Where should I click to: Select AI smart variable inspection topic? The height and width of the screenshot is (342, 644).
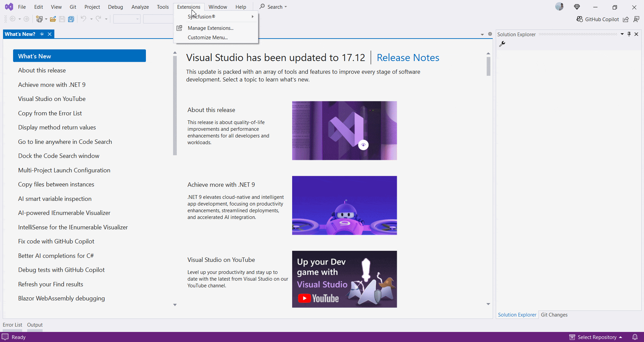coord(55,199)
